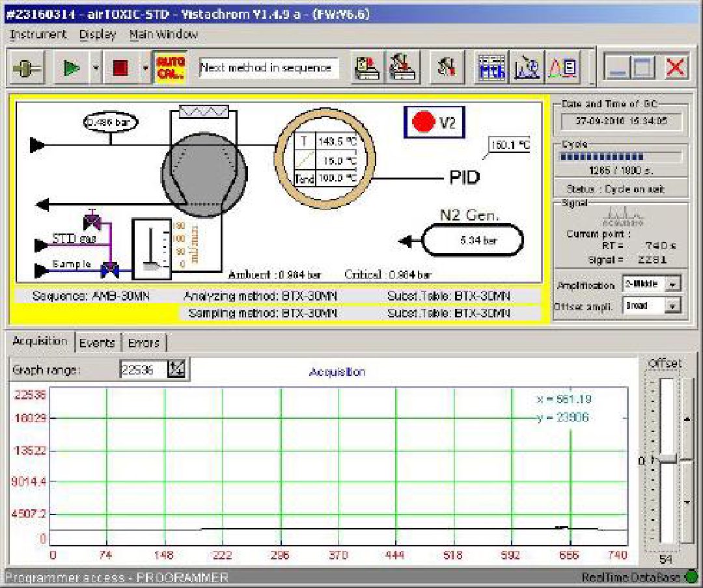Screen dimensions: 703x588
Task: Toggle the STD gas valve symbol
Action: 93,222
